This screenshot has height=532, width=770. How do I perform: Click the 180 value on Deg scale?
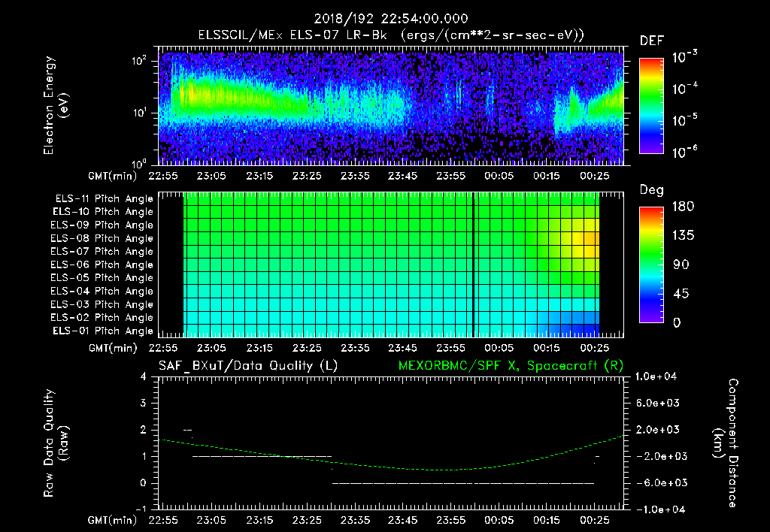tap(684, 207)
